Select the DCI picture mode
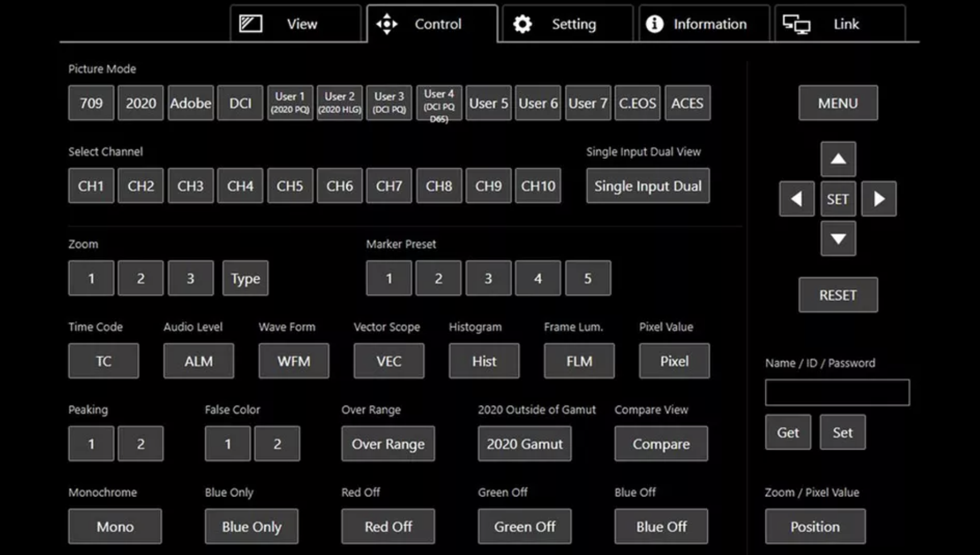Image resolution: width=980 pixels, height=555 pixels. click(240, 103)
